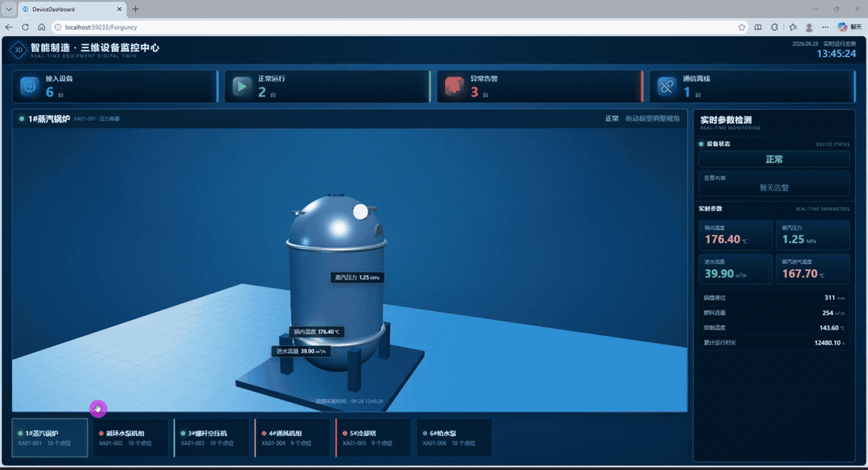Screen dimensions: 868x470
Task: Open the browser ellipsis settings menu
Action: 825,27
